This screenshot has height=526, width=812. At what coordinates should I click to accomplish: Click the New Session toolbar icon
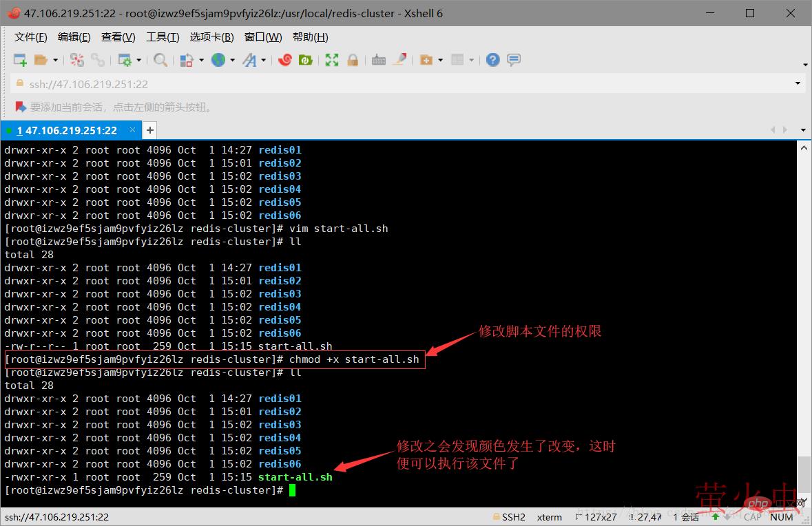pos(20,61)
